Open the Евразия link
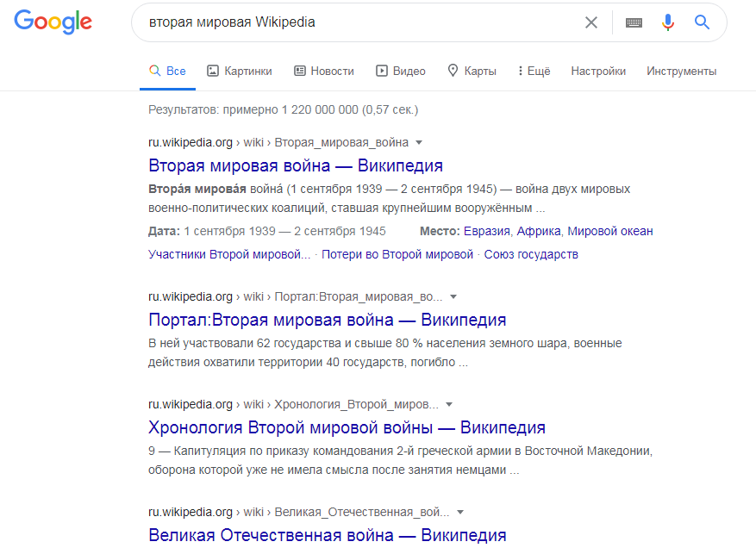The height and width of the screenshot is (548, 756). (x=486, y=231)
